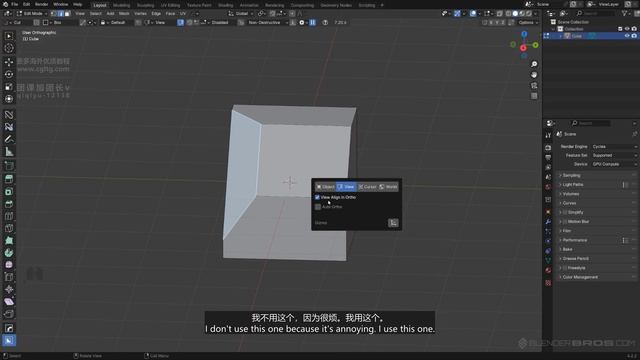Open Modifiers wrench properties tab
Viewport: 640px width, 360px height.
tap(548, 222)
